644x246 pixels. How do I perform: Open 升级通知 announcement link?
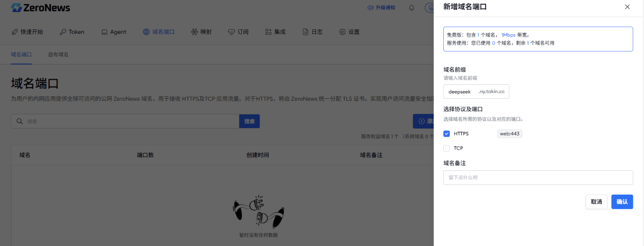click(381, 8)
